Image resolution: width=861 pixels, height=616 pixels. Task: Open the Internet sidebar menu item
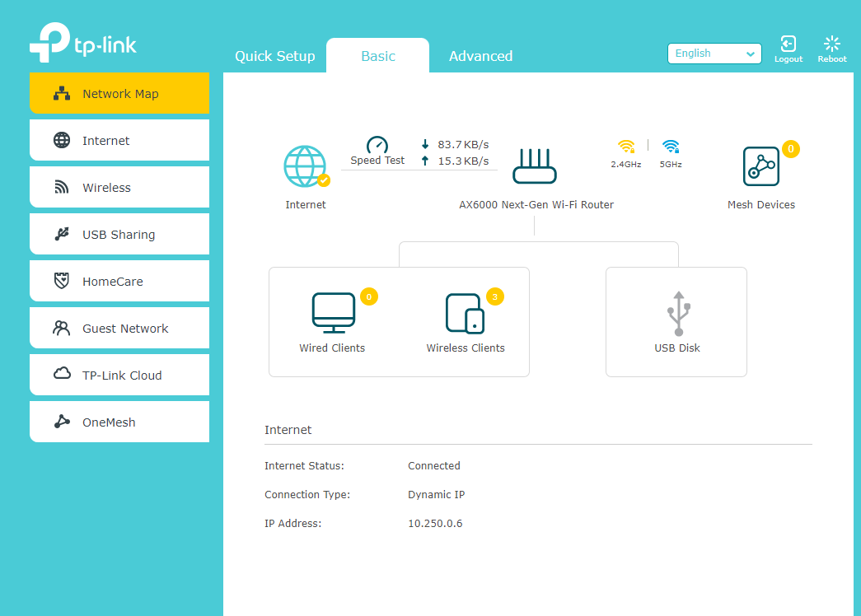(119, 141)
